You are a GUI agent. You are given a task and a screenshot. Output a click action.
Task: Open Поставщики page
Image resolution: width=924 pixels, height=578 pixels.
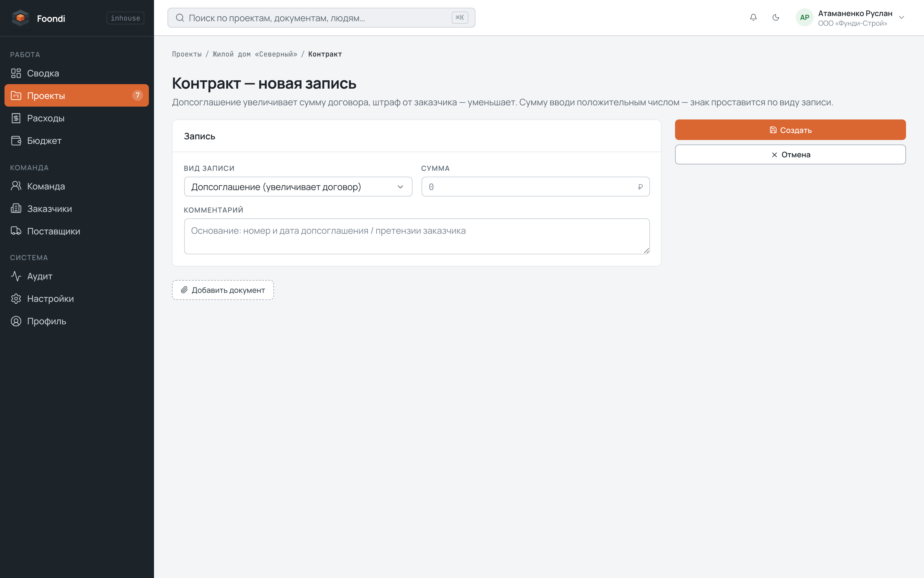pyautogui.click(x=76, y=231)
